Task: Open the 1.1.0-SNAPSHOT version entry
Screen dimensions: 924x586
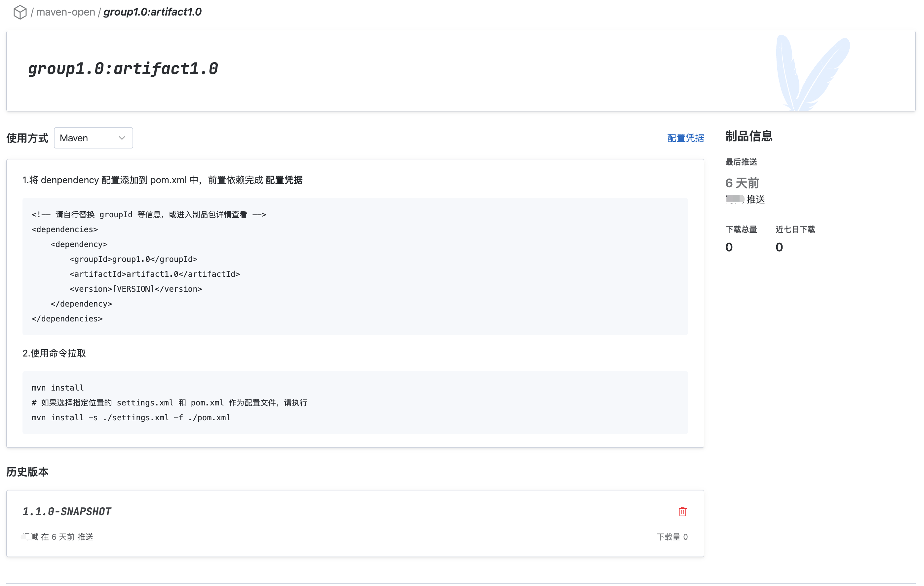Action: tap(67, 512)
